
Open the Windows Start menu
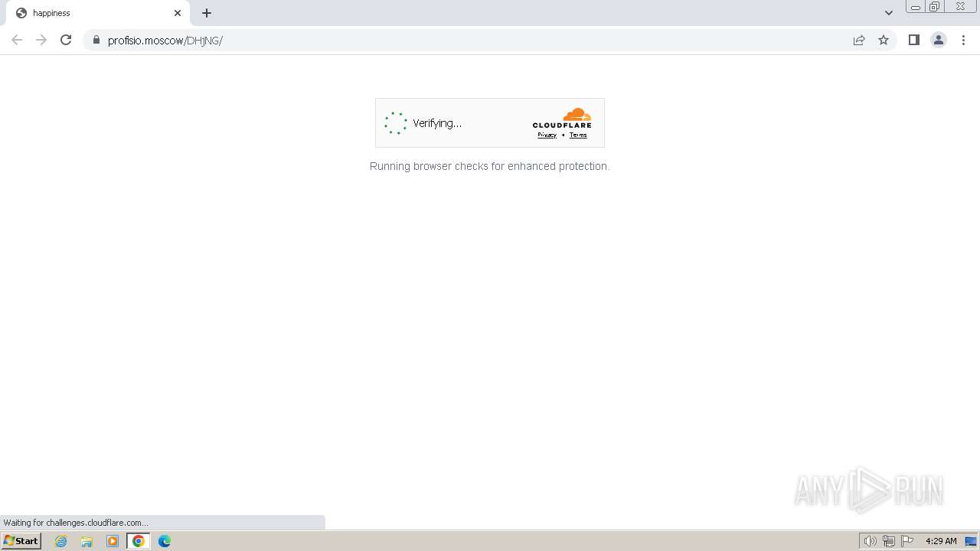point(21,541)
